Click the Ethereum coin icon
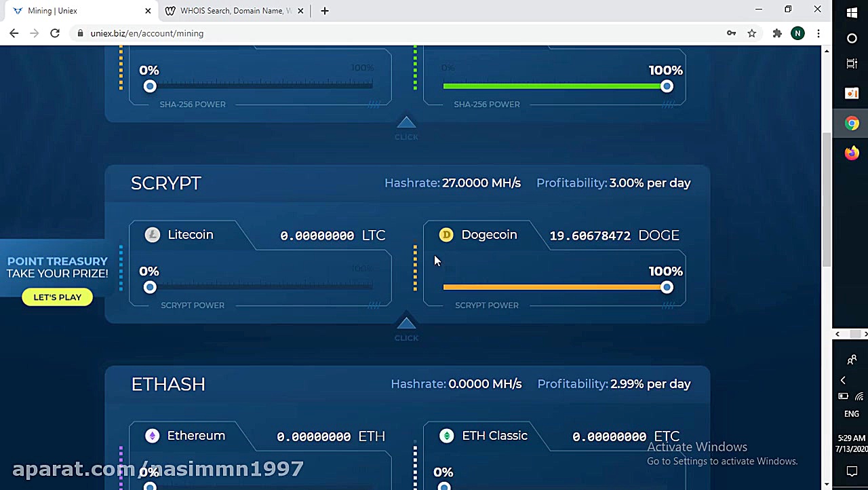 pos(153,436)
